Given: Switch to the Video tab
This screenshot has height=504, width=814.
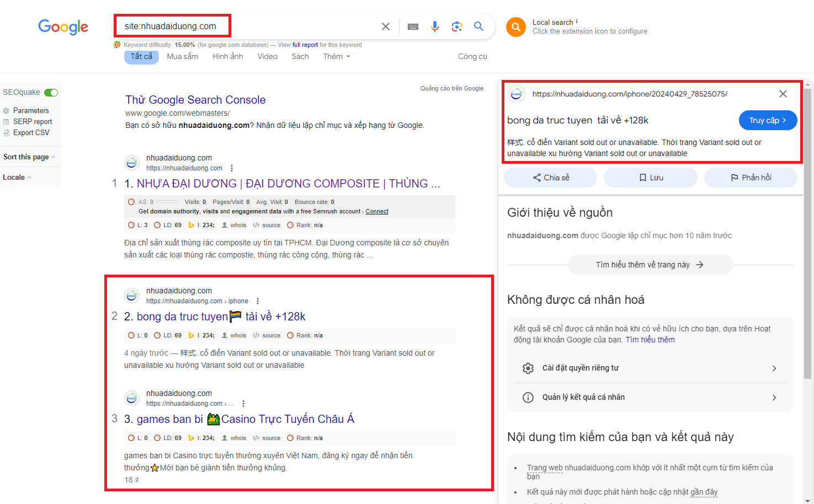Looking at the screenshot, I should tap(268, 56).
